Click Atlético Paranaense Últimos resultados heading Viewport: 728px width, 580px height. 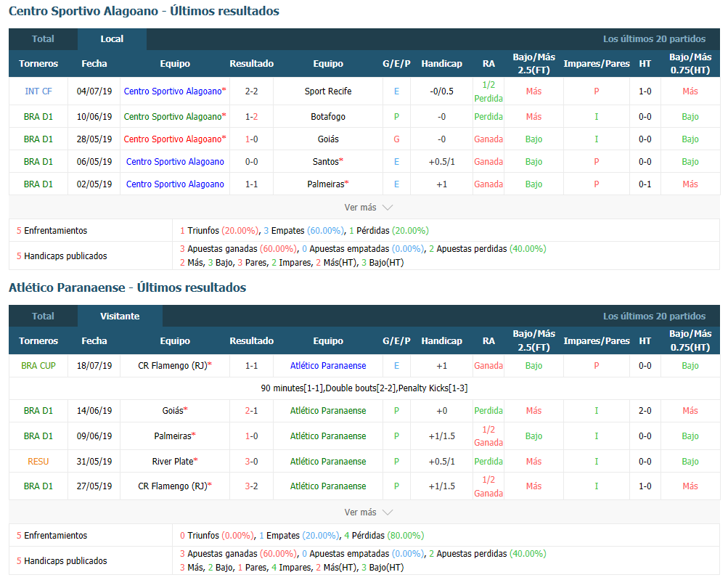point(127,288)
